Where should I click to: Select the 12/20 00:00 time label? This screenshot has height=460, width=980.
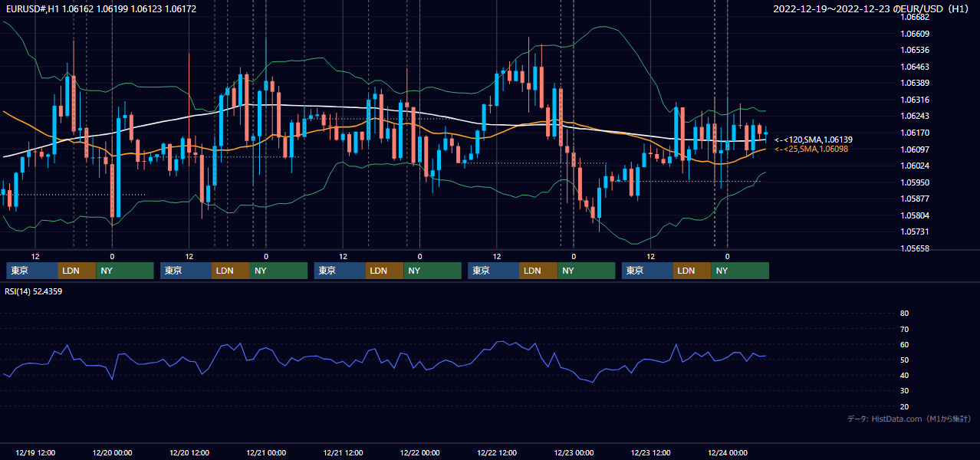click(x=112, y=452)
